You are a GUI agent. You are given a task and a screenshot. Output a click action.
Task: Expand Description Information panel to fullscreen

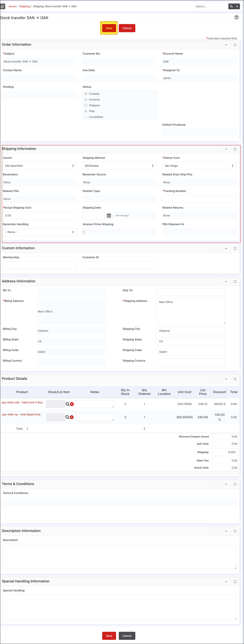(235, 531)
